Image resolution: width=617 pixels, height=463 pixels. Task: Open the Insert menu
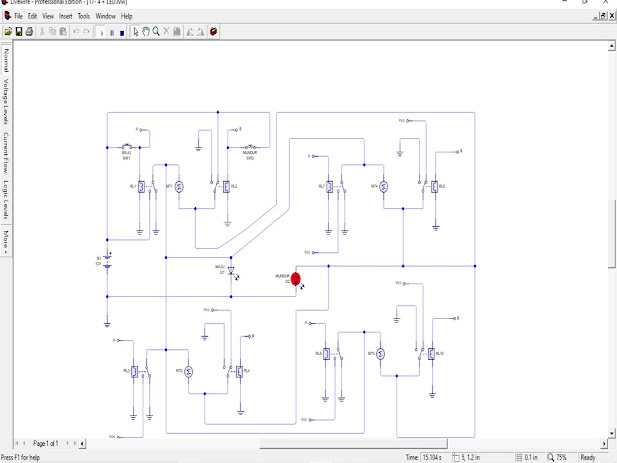coord(65,16)
